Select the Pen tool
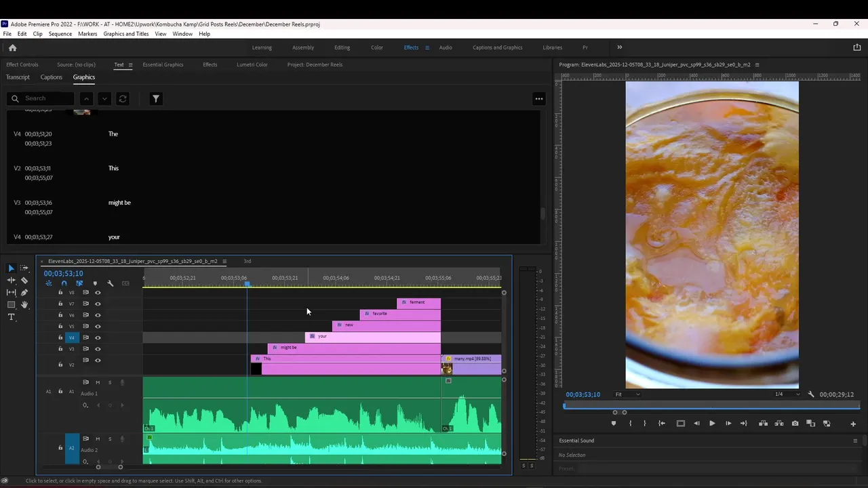The image size is (868, 488). click(x=24, y=293)
